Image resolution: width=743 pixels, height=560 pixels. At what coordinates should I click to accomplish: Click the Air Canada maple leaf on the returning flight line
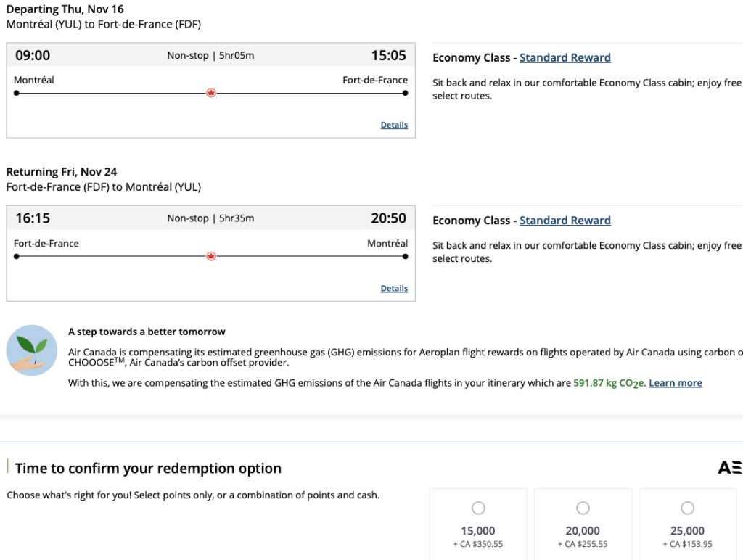211,256
